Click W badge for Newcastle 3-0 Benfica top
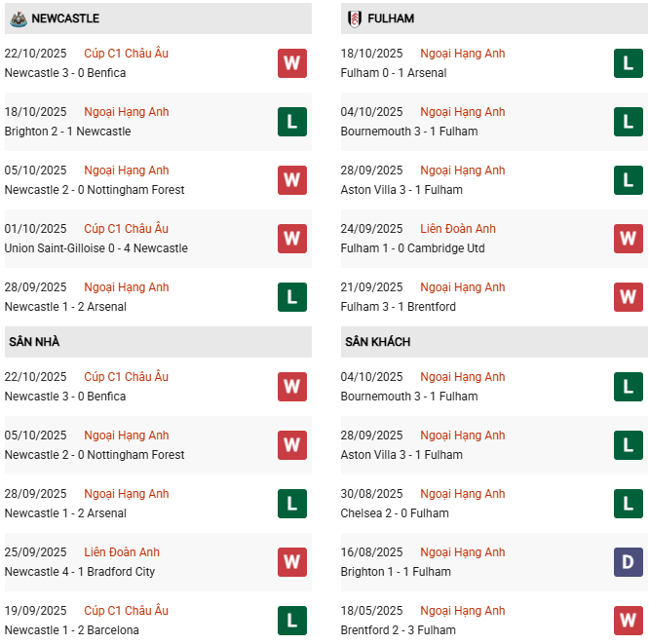Image resolution: width=649 pixels, height=644 pixels. click(x=291, y=63)
